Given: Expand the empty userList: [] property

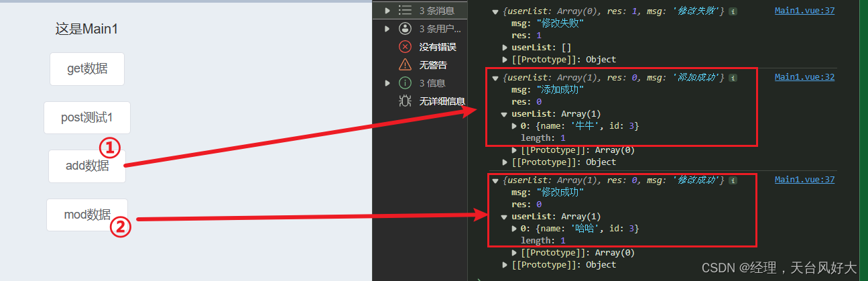Looking at the screenshot, I should [505, 48].
